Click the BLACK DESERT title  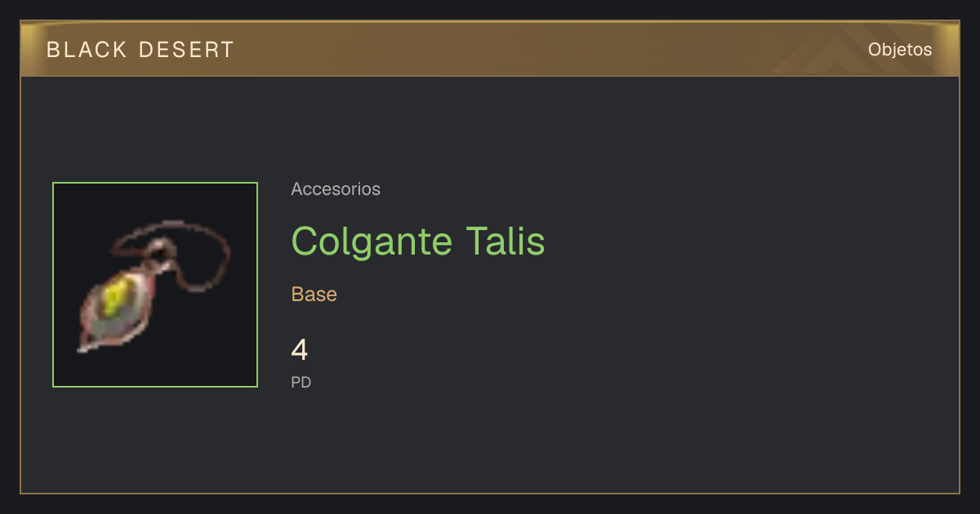click(x=140, y=50)
